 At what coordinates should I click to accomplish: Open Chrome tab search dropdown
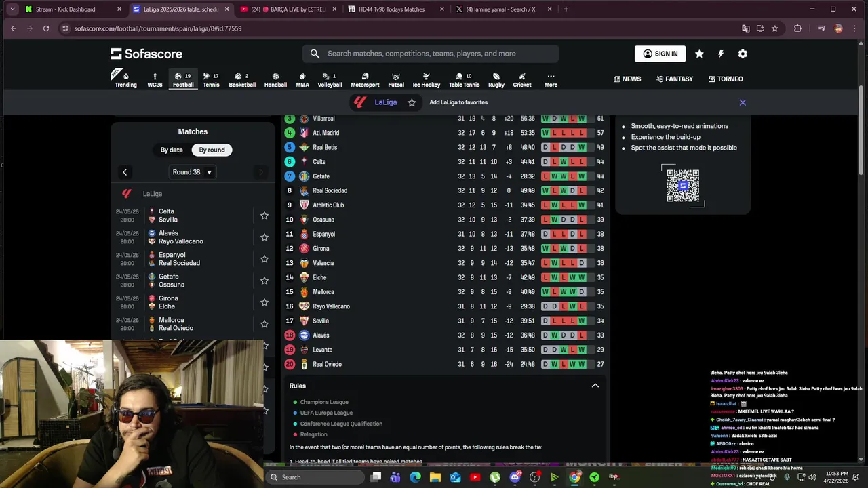[x=12, y=9]
